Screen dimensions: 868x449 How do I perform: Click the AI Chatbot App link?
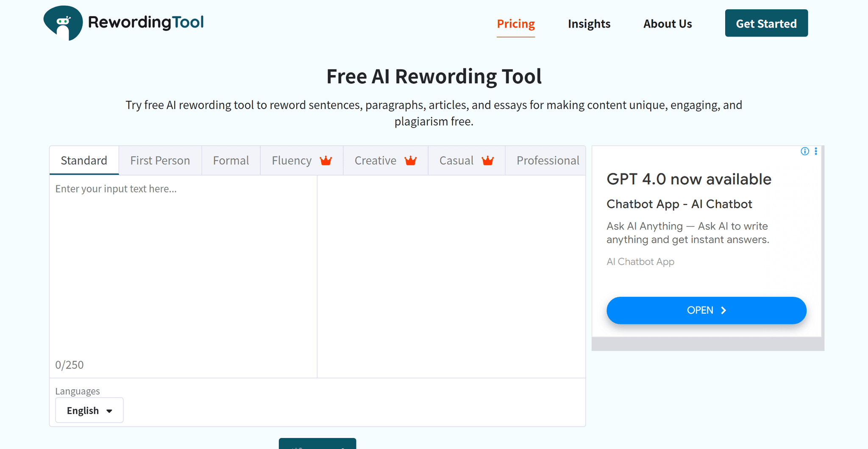[640, 262]
